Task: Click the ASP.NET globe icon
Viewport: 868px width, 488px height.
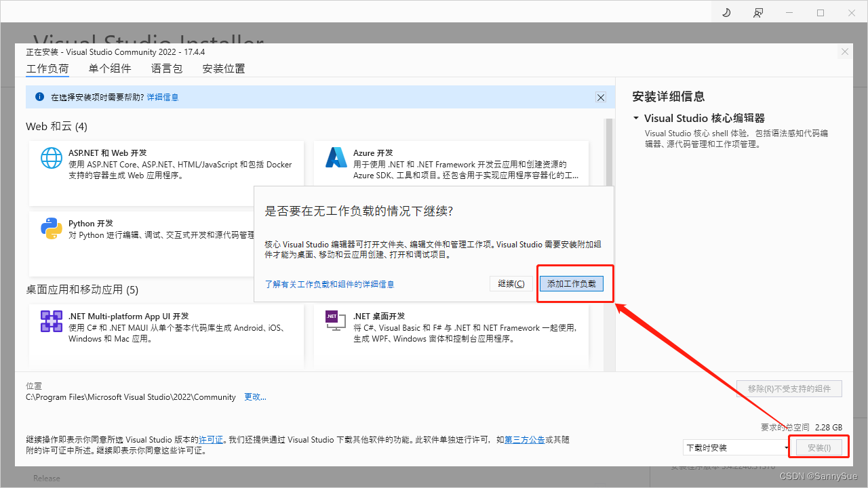Action: [x=52, y=158]
